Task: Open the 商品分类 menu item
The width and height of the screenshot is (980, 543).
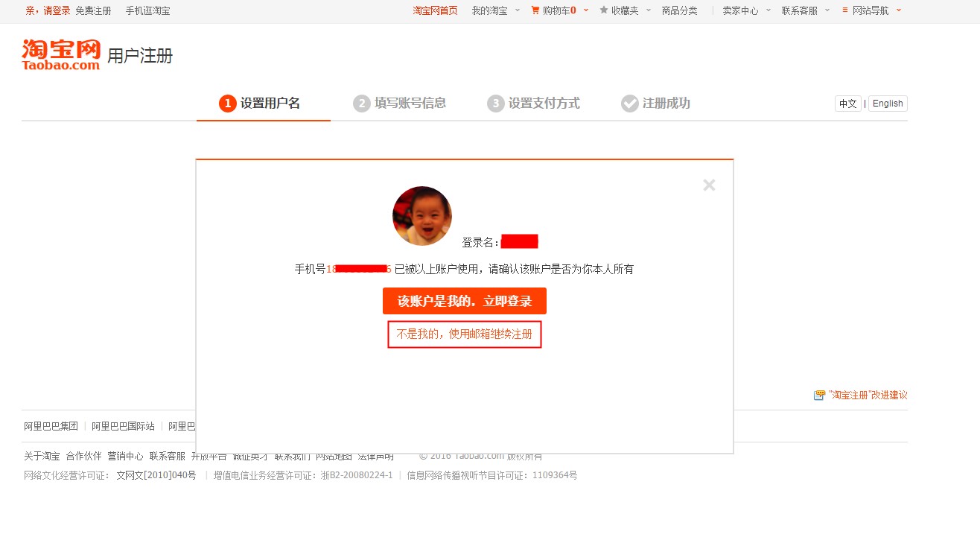Action: coord(679,10)
